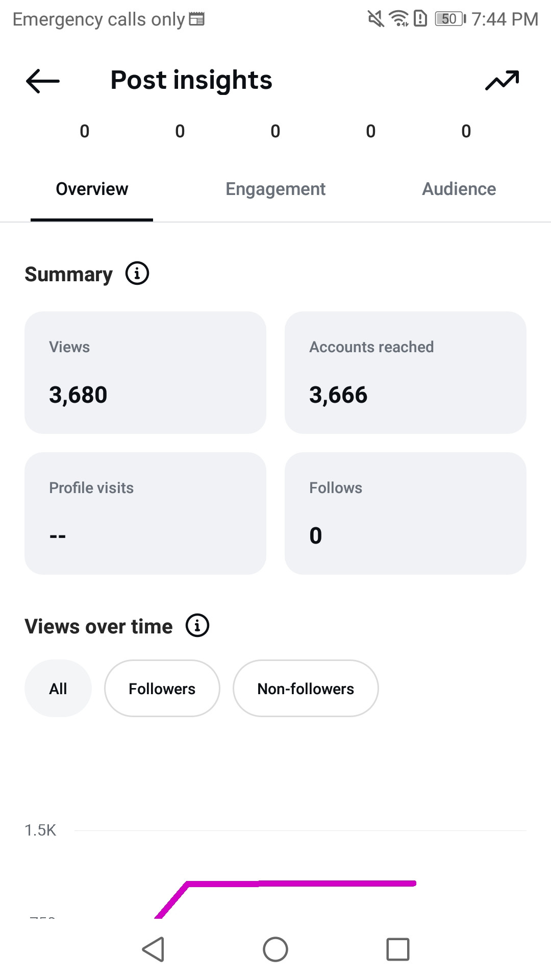Image resolution: width=551 pixels, height=980 pixels.
Task: Tap the Profile visits card
Action: (x=145, y=513)
